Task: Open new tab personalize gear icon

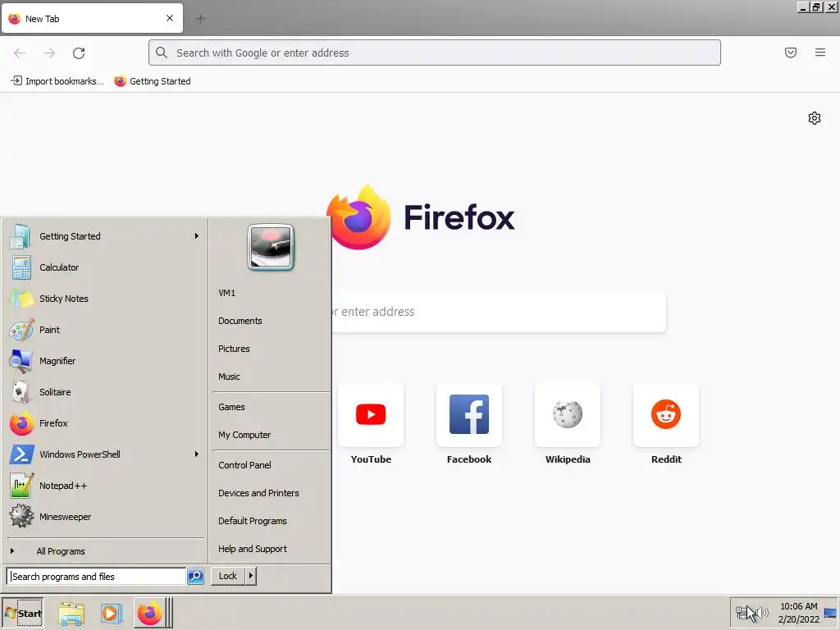Action: click(815, 118)
